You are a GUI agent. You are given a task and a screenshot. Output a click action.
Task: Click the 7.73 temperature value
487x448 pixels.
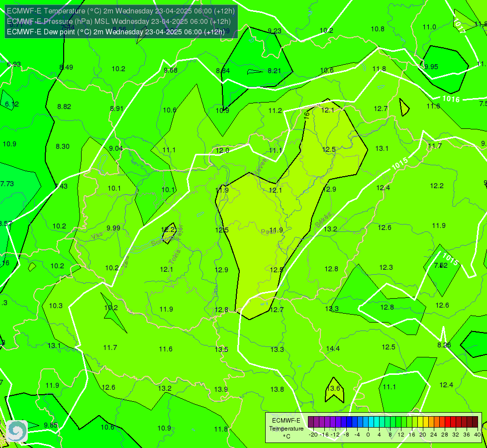(7, 184)
